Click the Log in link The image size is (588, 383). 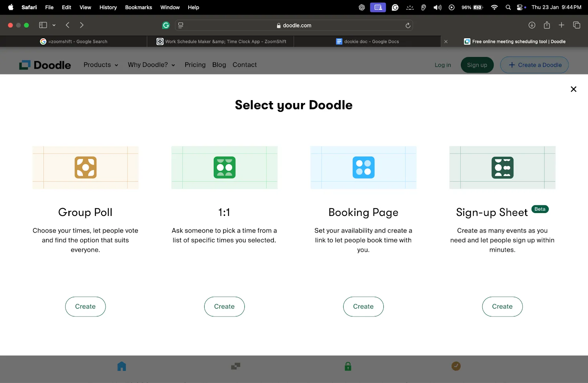coord(443,65)
